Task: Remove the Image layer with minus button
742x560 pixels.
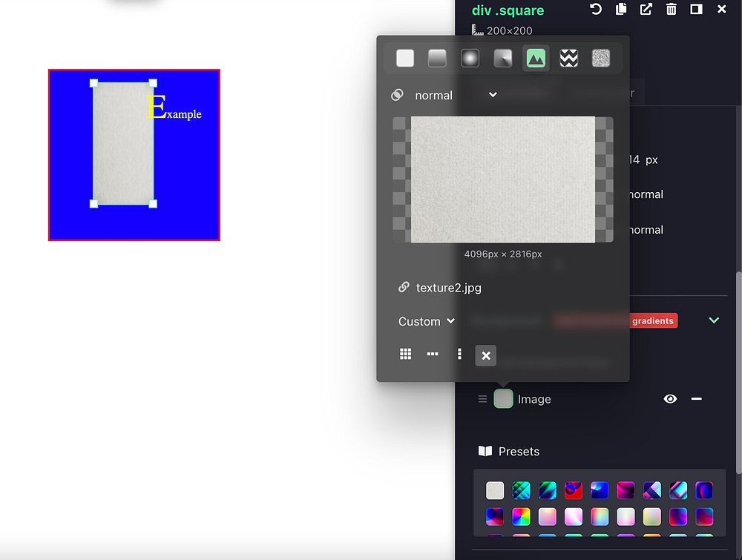Action: (x=696, y=399)
